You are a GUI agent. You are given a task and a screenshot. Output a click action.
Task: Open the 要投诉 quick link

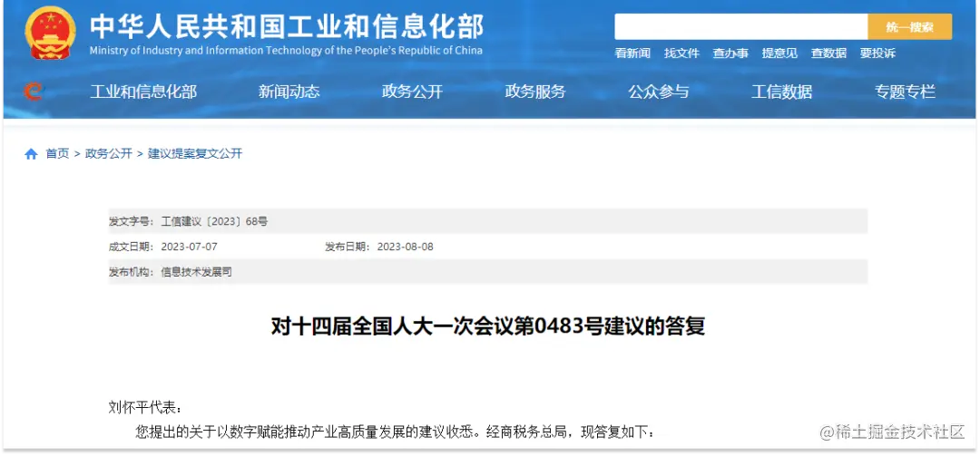(x=877, y=53)
